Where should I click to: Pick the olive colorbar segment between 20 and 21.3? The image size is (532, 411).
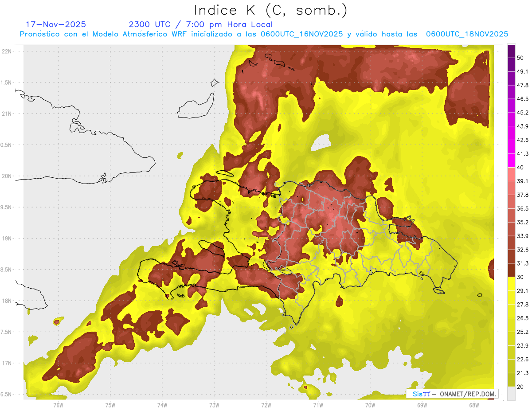tap(511, 380)
